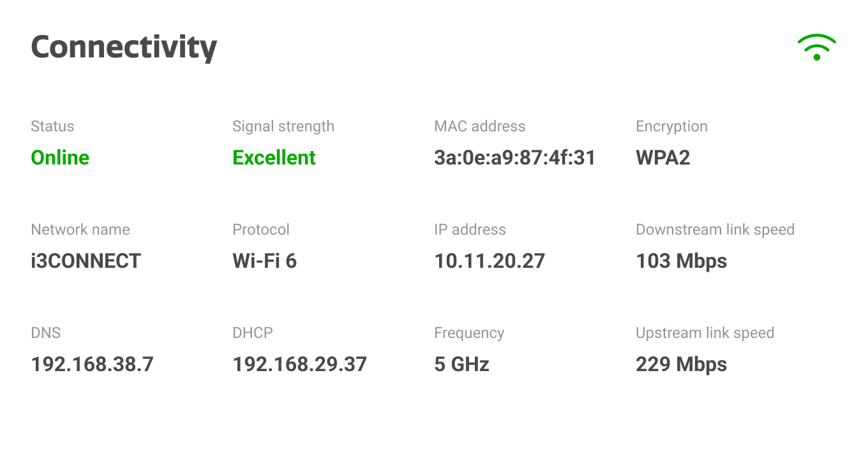Select the 5 GHz frequency value
This screenshot has height=454, width=868.
pos(461,364)
